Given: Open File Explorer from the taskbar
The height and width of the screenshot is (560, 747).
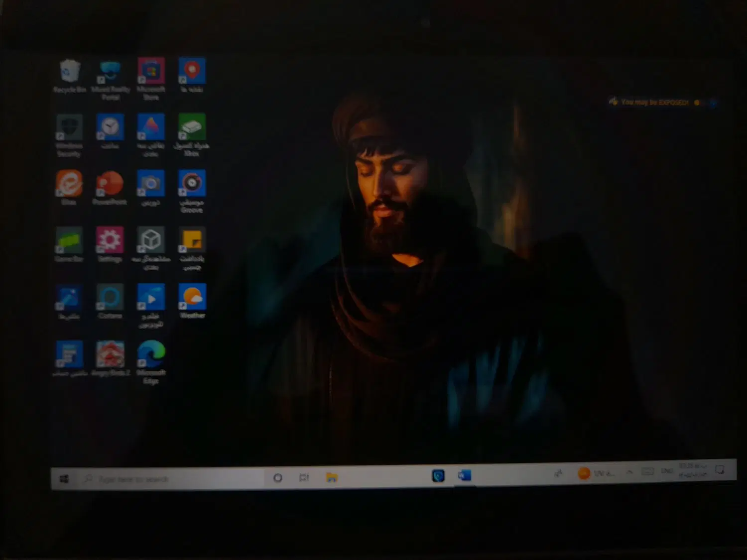Looking at the screenshot, I should (332, 477).
